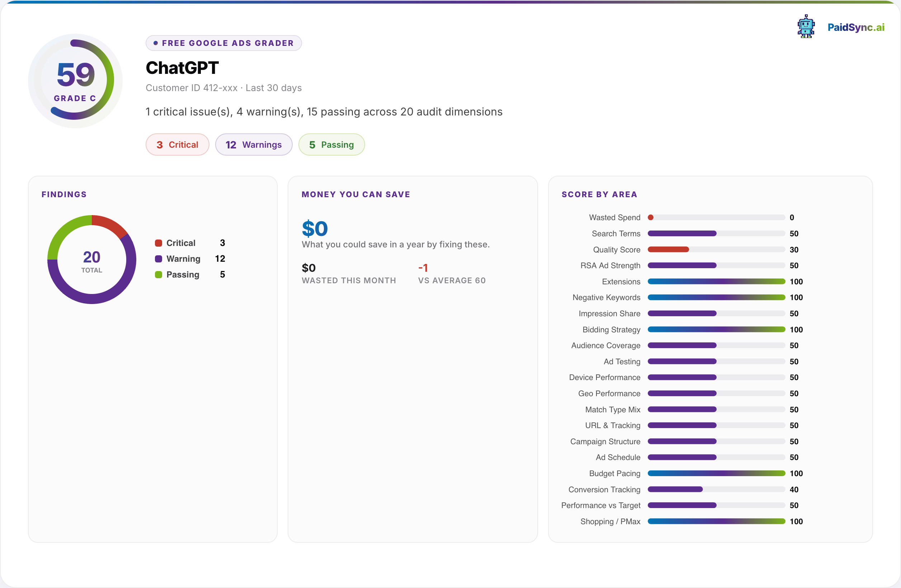
Task: Click the Ad Testing score bar
Action: tap(716, 361)
